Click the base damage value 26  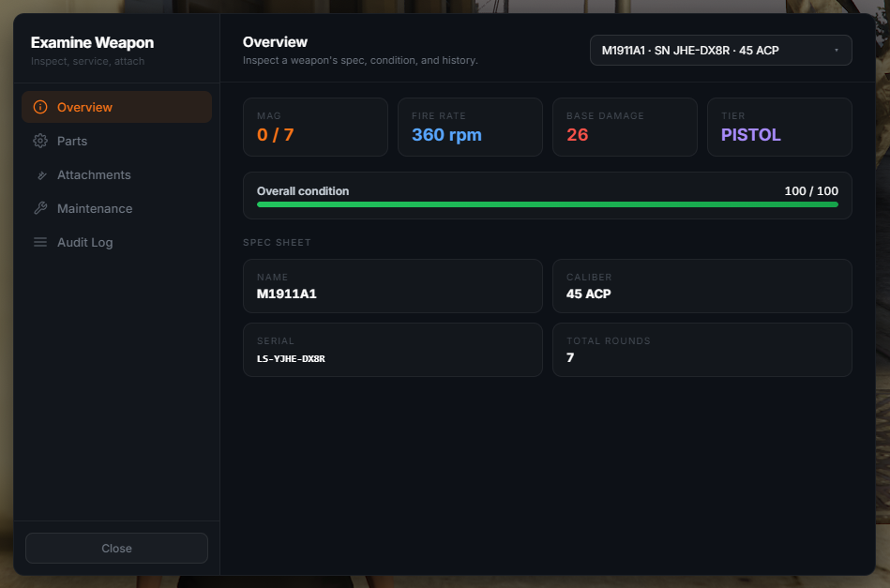pos(577,134)
